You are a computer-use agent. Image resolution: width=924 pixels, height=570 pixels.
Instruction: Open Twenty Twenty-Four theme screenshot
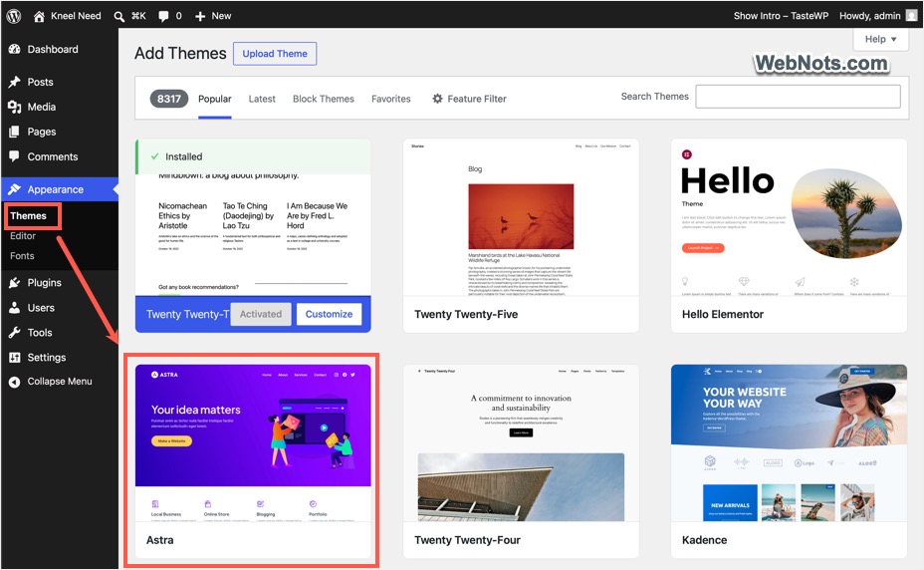(x=521, y=443)
